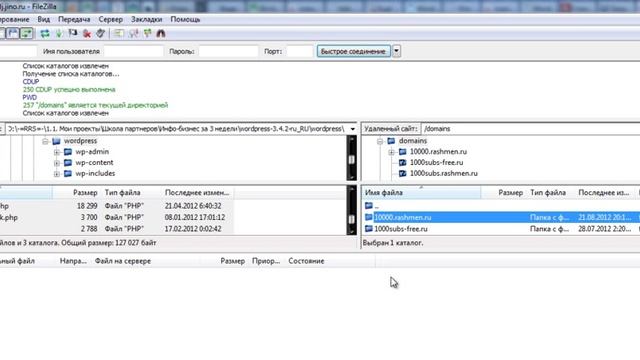Toggle remote directory tree display icon
This screenshot has width=640, height=360.
tap(13, 33)
